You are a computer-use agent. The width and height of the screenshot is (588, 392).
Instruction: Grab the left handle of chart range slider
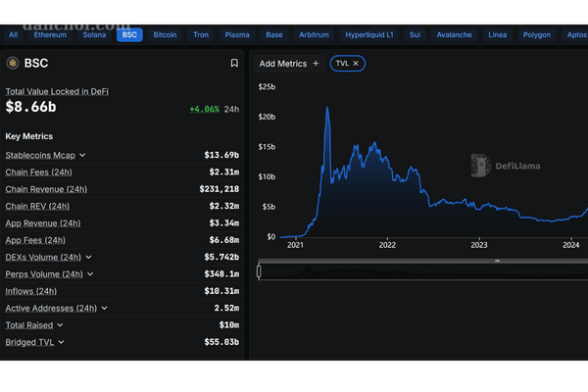click(259, 271)
